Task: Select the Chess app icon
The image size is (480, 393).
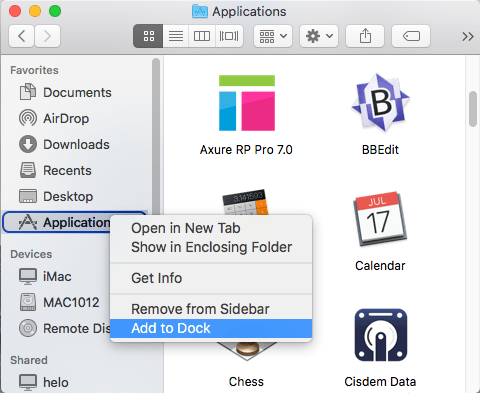Action: (x=247, y=351)
